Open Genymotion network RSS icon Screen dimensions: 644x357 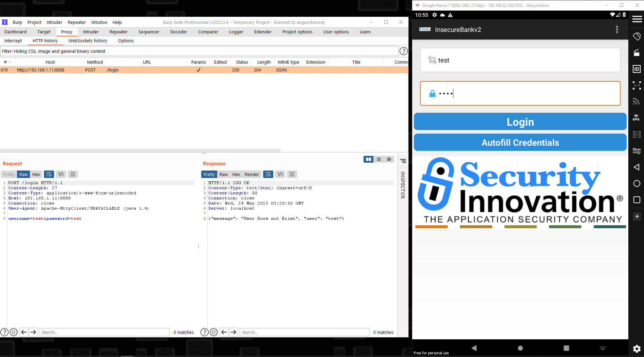tap(636, 101)
